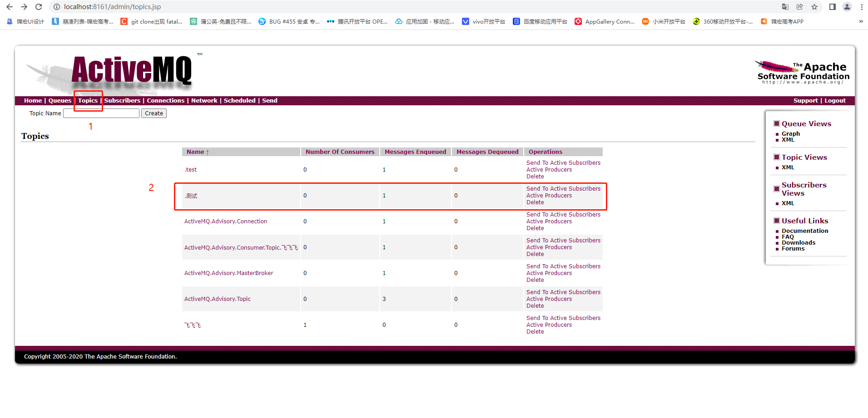Viewport: 868px width, 418px height.
Task: Click Logout
Action: tap(835, 101)
